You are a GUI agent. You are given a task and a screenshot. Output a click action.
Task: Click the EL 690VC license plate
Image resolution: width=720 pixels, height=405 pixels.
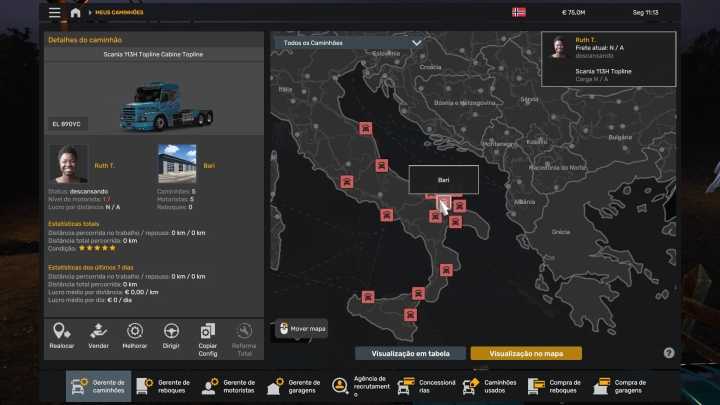(x=67, y=124)
